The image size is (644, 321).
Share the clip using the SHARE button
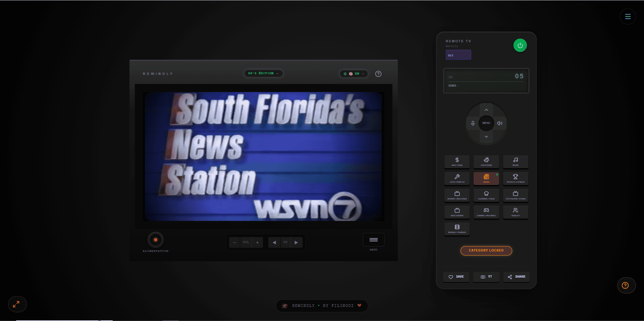point(517,277)
